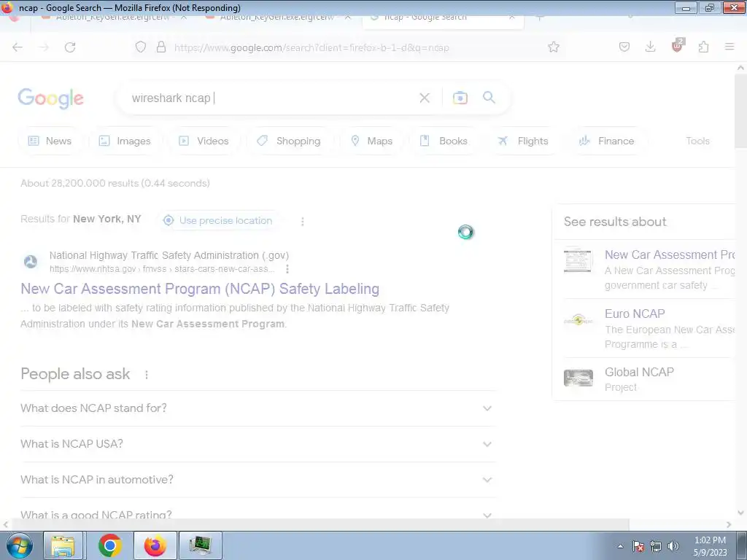The image size is (747, 560).
Task: Open New Car Assessment Program Safety Labeling result
Action: point(200,289)
